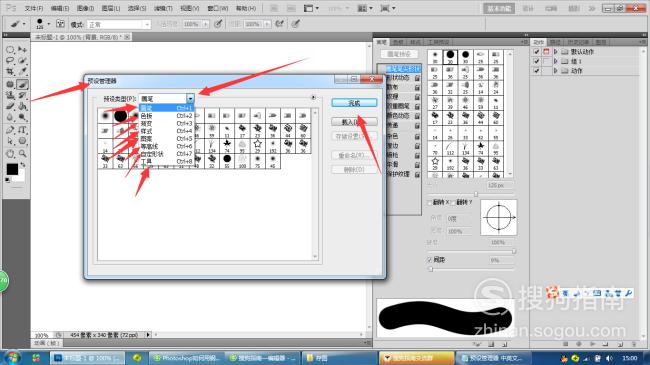Enable the 翻转 X checkbox
Viewport: 650px width, 365px height.
(430, 202)
